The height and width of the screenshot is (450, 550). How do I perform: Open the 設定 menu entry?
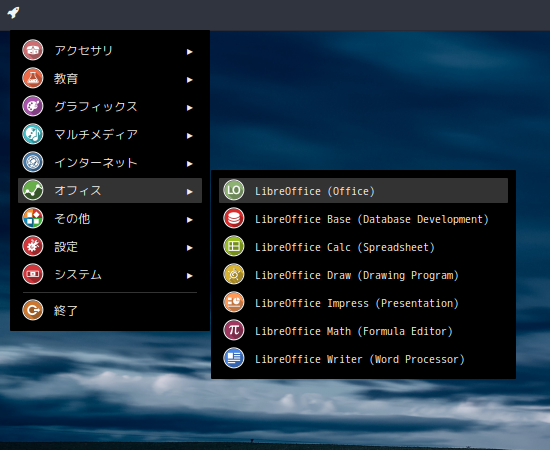click(x=110, y=247)
